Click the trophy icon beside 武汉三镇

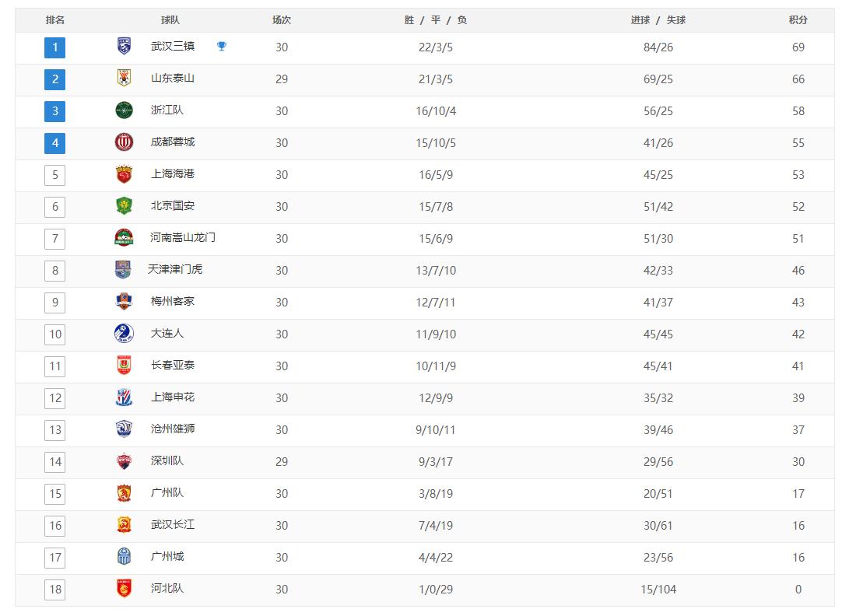tap(222, 47)
